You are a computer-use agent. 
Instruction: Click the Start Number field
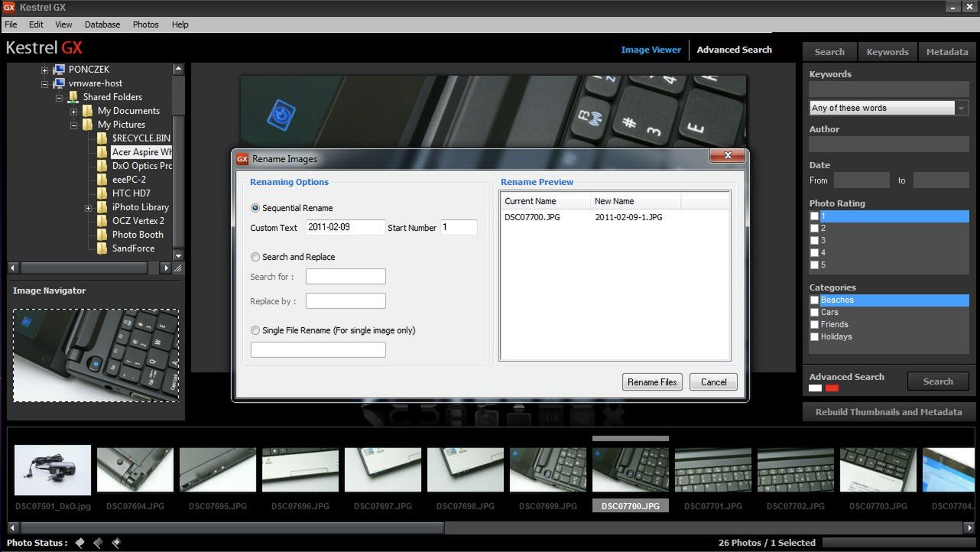pyautogui.click(x=459, y=227)
